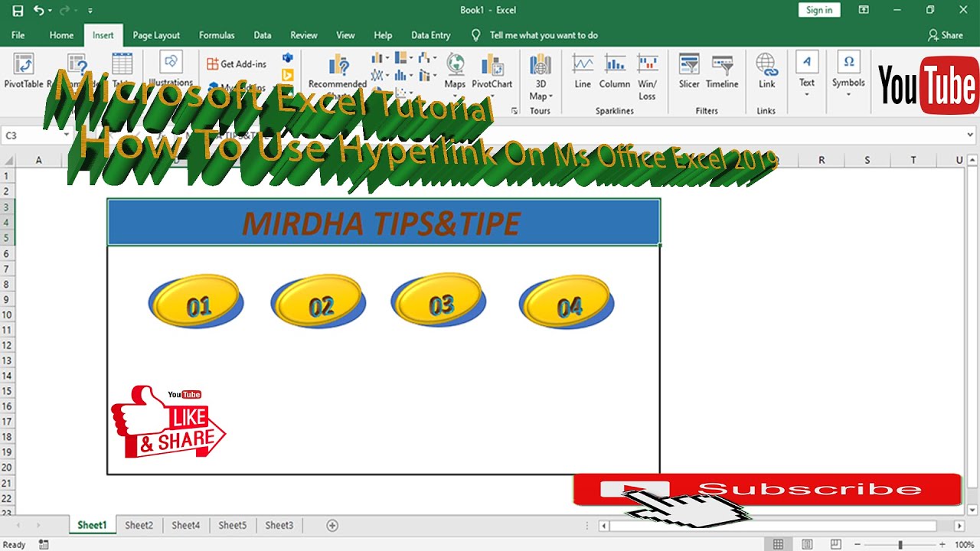Open the Data Entry tab

click(x=431, y=35)
